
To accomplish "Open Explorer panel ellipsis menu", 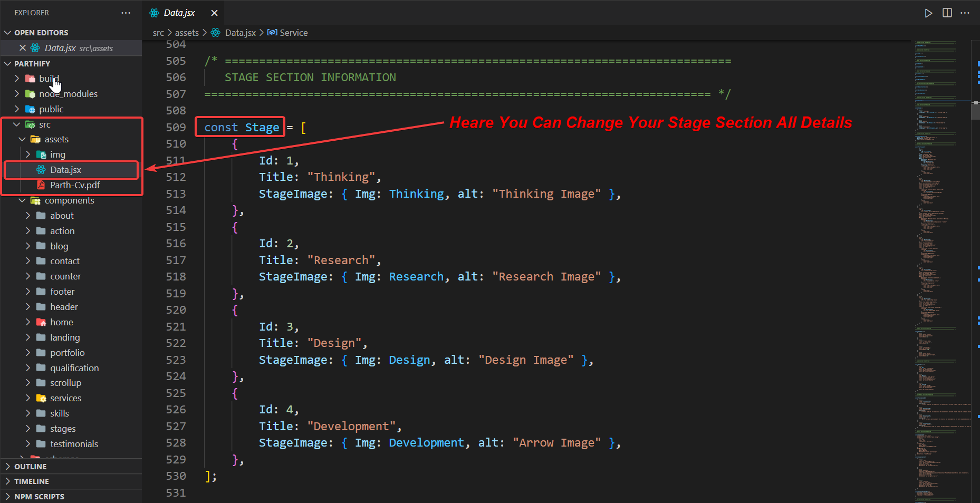I will click(x=126, y=13).
